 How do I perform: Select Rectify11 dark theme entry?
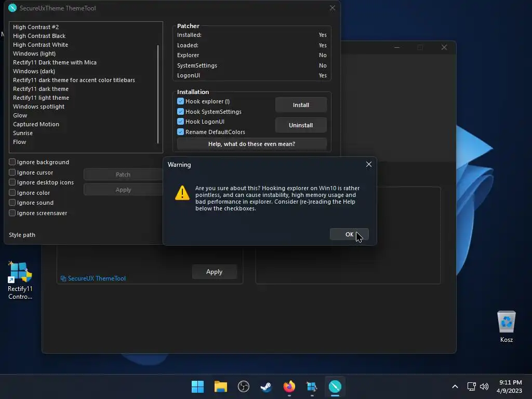41,88
